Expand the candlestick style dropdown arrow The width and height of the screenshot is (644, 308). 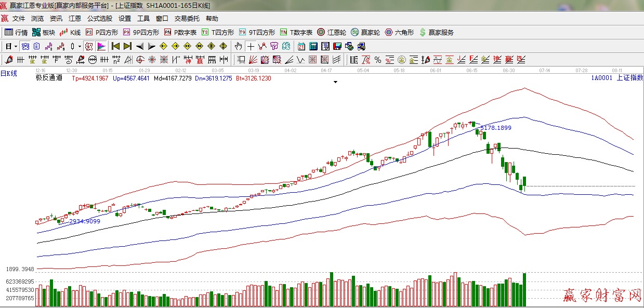tap(79, 46)
